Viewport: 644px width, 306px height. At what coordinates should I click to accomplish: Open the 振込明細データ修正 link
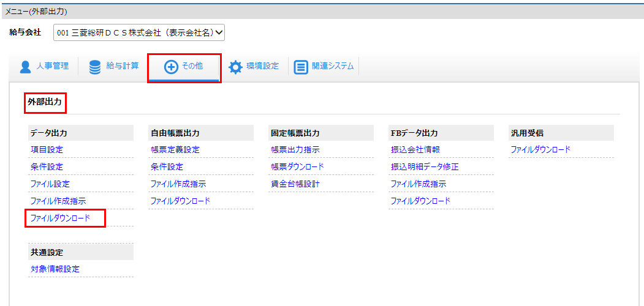point(424,167)
